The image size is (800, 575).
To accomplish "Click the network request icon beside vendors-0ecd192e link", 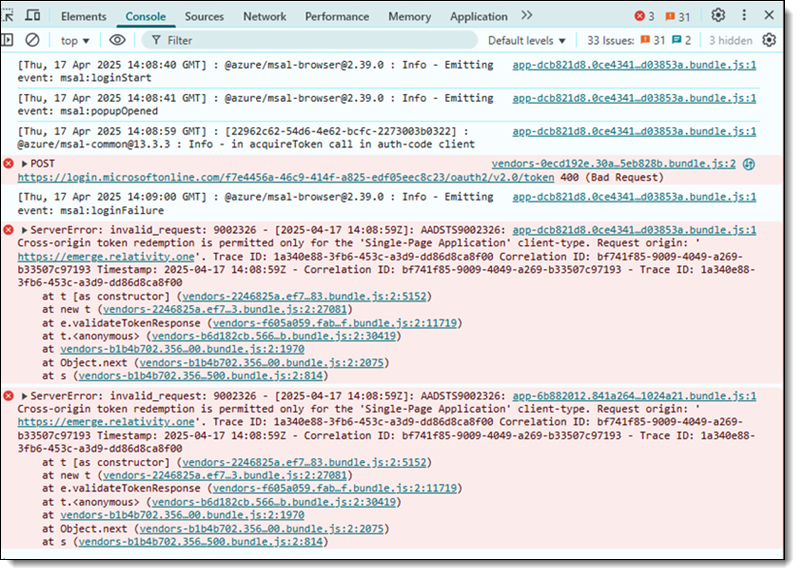I will pyautogui.click(x=748, y=164).
